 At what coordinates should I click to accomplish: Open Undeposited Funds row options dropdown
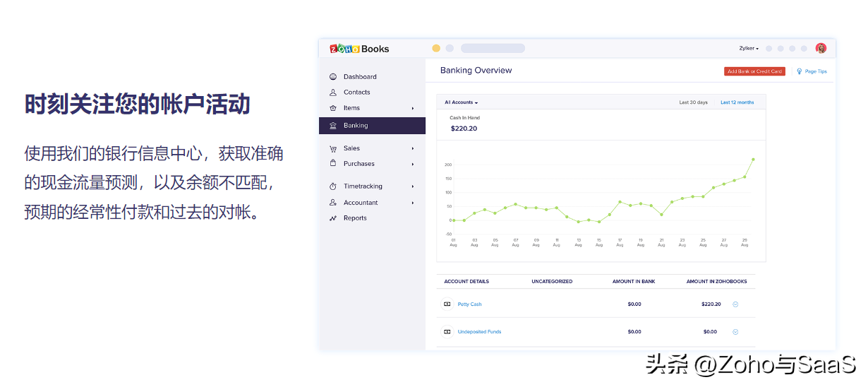(x=735, y=332)
